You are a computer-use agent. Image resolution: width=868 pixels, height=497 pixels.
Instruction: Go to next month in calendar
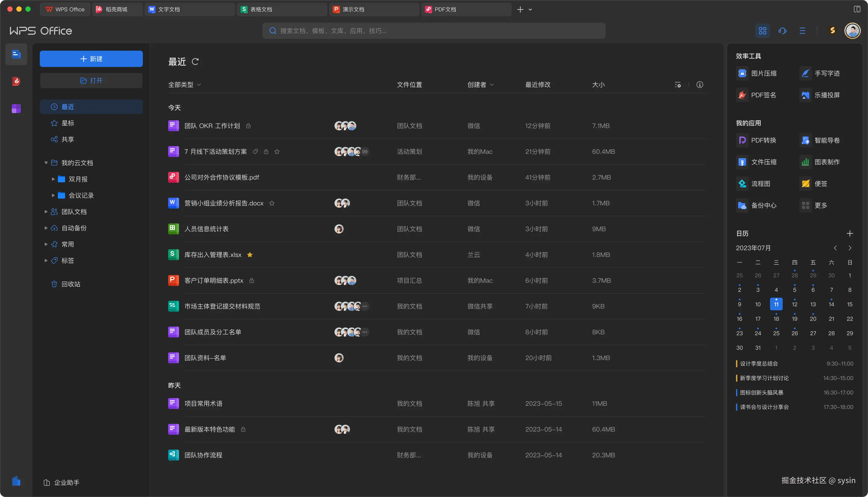[x=850, y=248]
